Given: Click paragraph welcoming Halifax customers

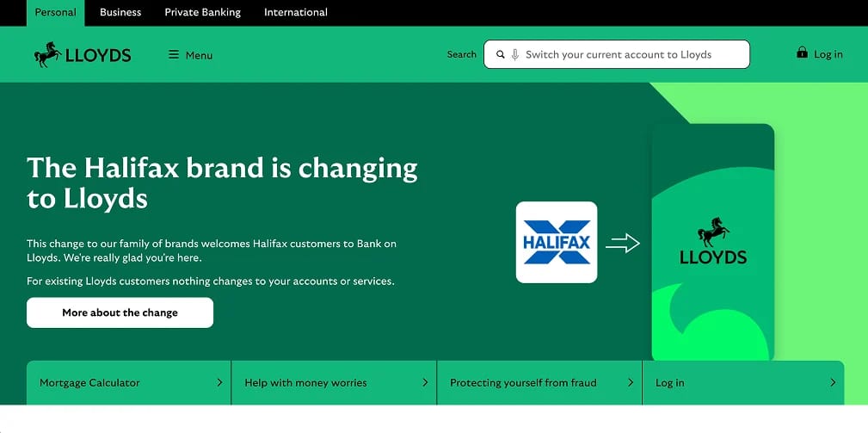Looking at the screenshot, I should [212, 251].
